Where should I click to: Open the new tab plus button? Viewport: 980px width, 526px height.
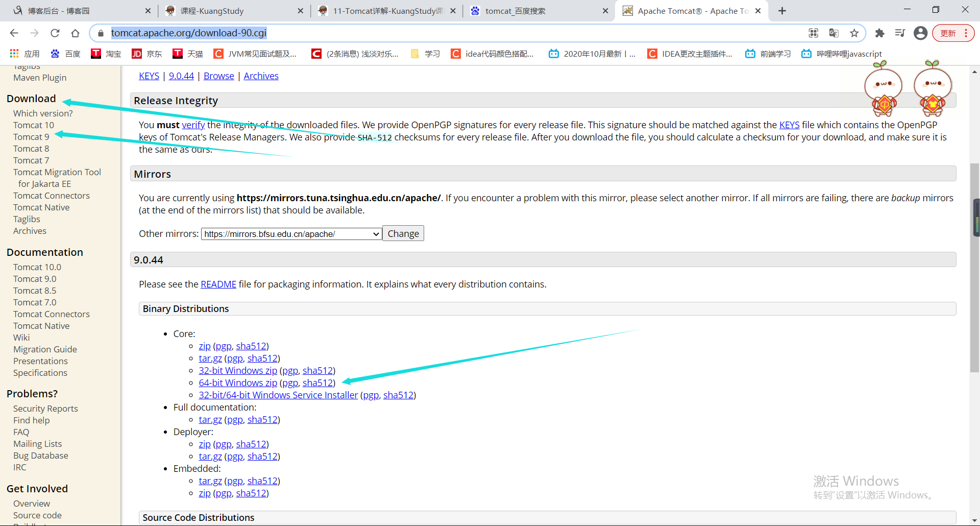[782, 11]
